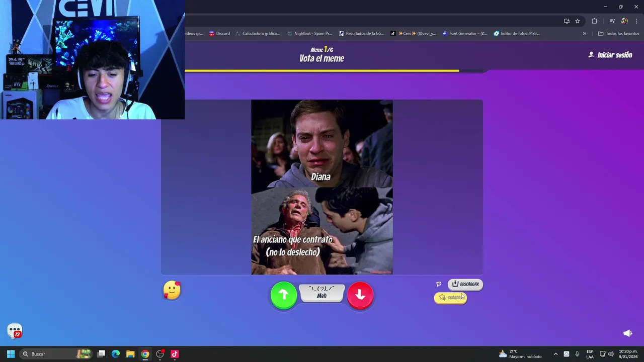Viewport: 644px width, 362px height.
Task: Open the chat bubble with 72 notifications
Action: coord(15,331)
